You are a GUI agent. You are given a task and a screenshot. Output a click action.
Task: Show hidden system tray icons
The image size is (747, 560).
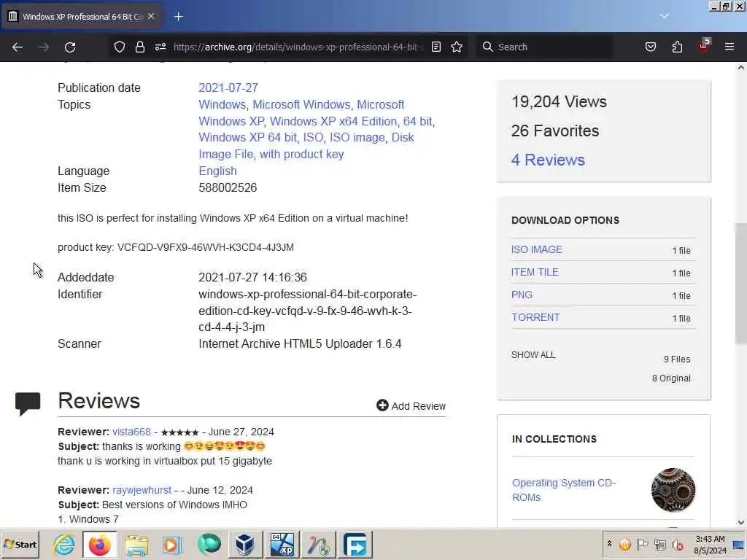(609, 544)
